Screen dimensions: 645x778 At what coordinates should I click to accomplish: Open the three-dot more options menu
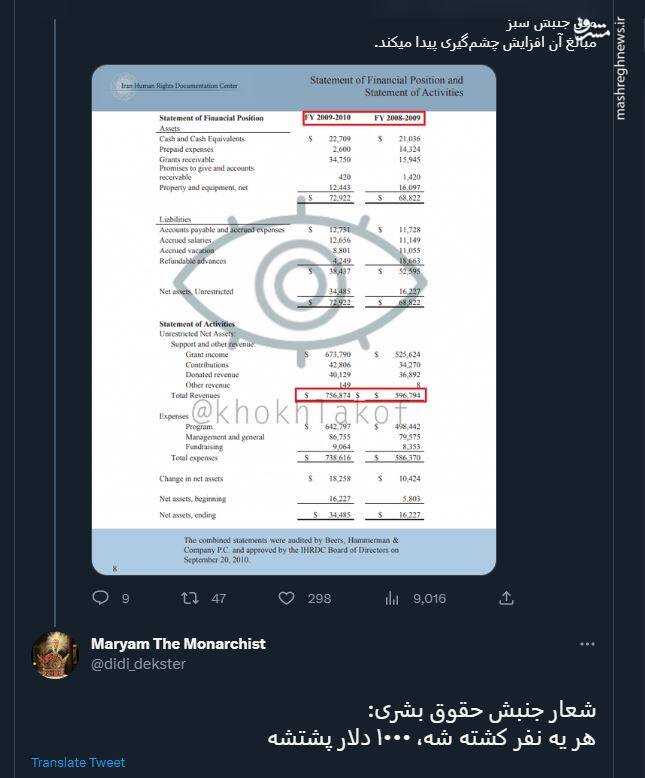pyautogui.click(x=588, y=644)
